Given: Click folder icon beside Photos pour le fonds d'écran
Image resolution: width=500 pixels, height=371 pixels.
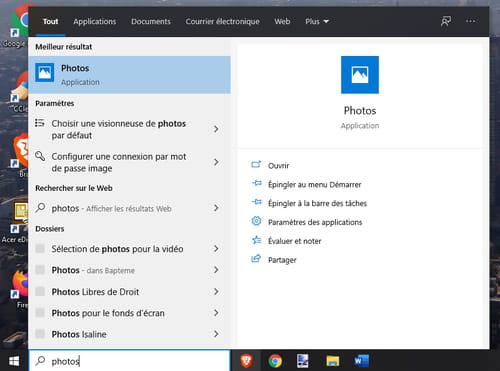Looking at the screenshot, I should click(x=40, y=313).
